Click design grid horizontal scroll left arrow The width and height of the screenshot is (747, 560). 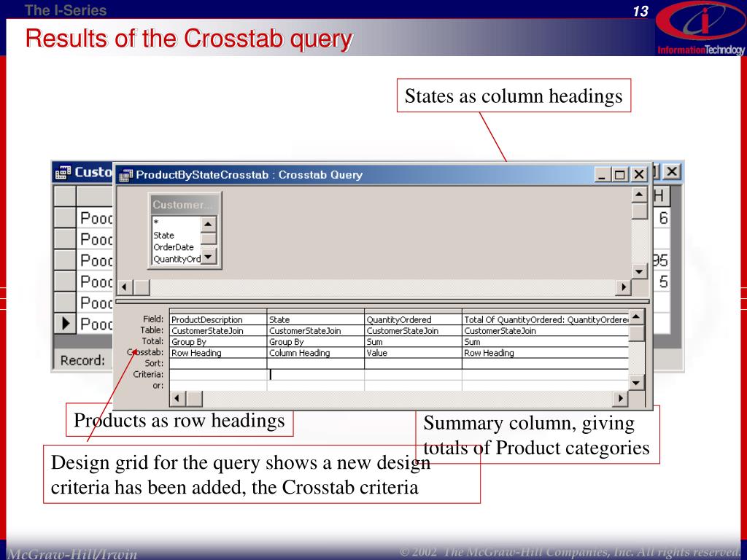[x=177, y=399]
